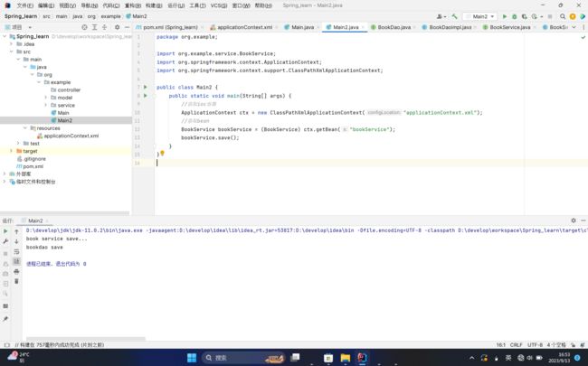Collapse all icon in project panel header
This screenshot has height=366, width=588.
(x=105, y=27)
